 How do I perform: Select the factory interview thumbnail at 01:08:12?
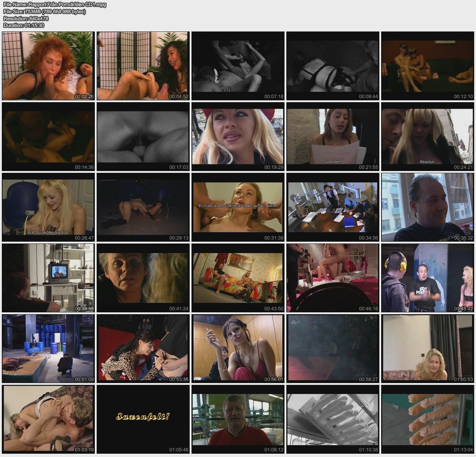click(238, 419)
